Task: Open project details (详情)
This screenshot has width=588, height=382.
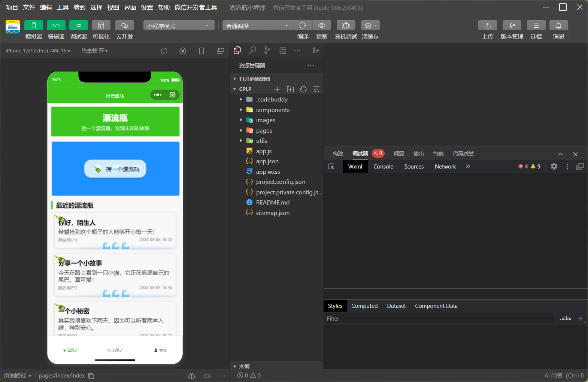Action: [536, 25]
